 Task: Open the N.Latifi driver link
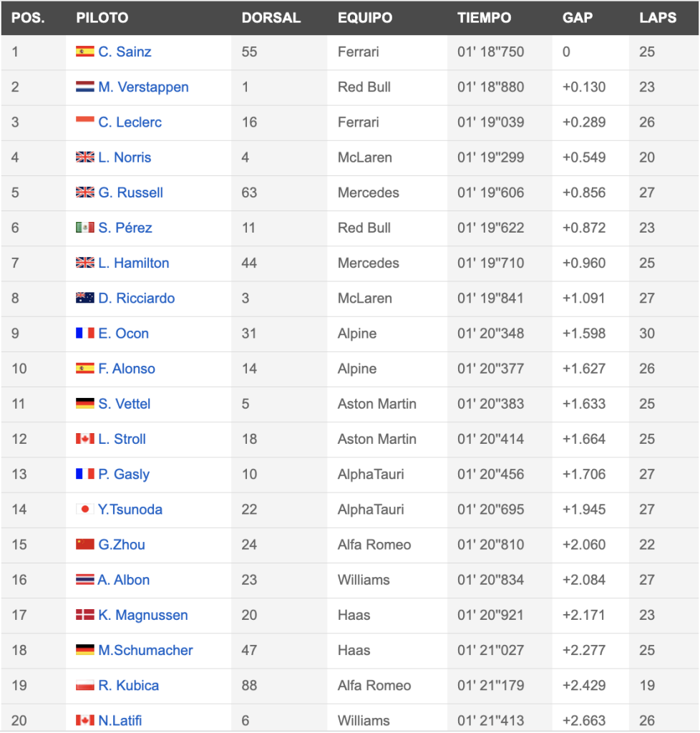click(x=120, y=720)
